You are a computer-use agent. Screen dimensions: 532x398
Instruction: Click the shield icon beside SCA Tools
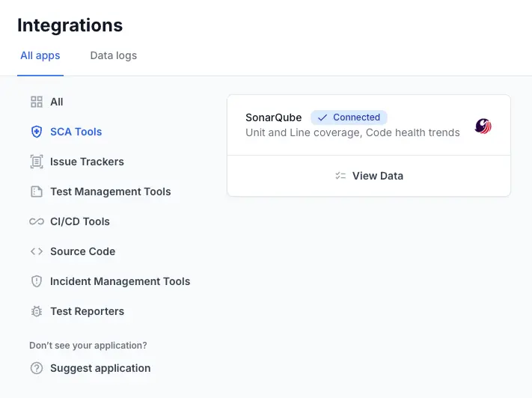[37, 132]
